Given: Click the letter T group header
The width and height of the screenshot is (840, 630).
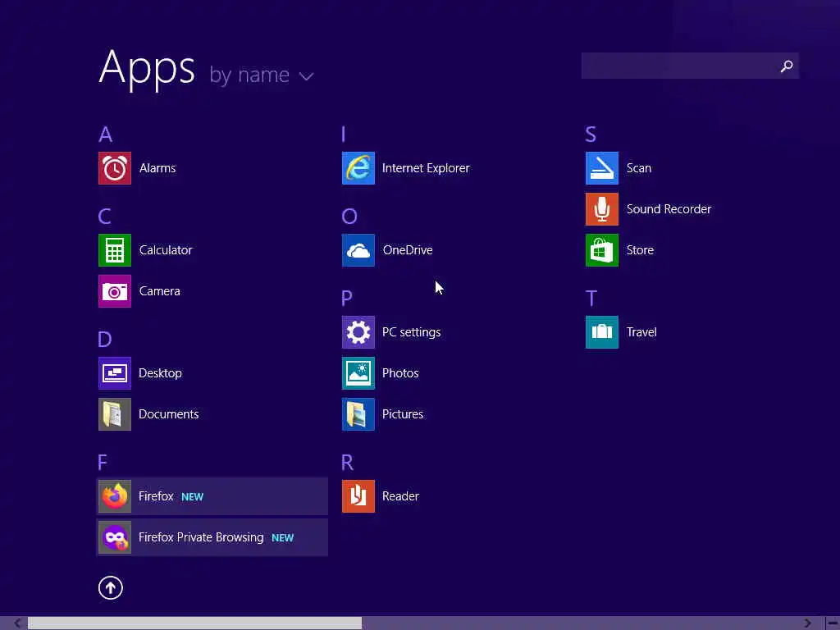Looking at the screenshot, I should 591,298.
